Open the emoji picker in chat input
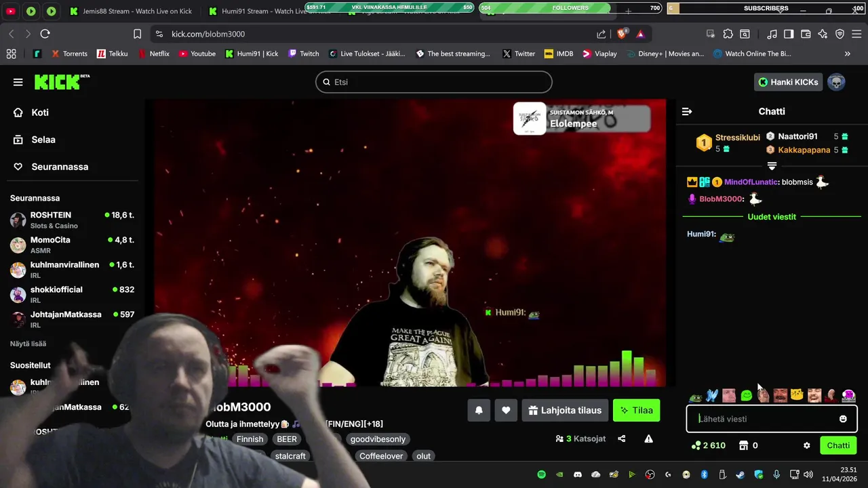Viewport: 868px width, 488px height. click(x=843, y=419)
